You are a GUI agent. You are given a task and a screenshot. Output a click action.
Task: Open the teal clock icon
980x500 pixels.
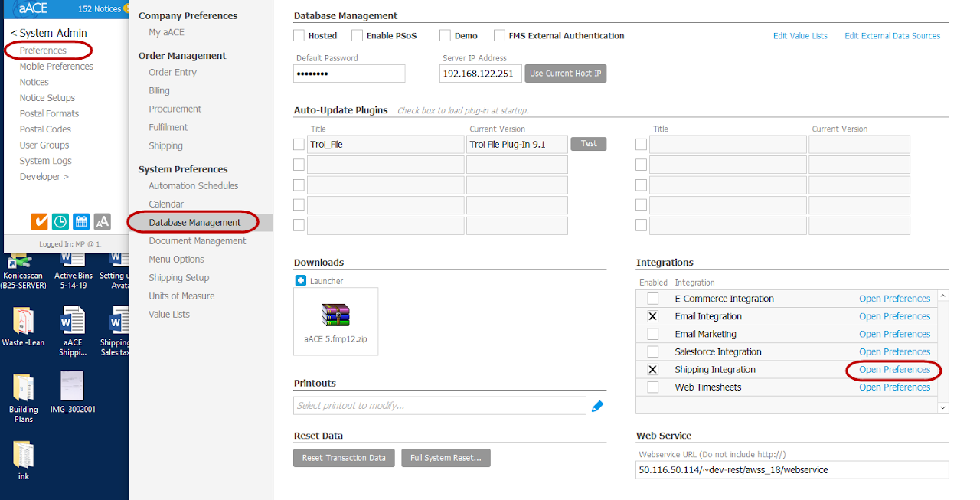point(60,221)
